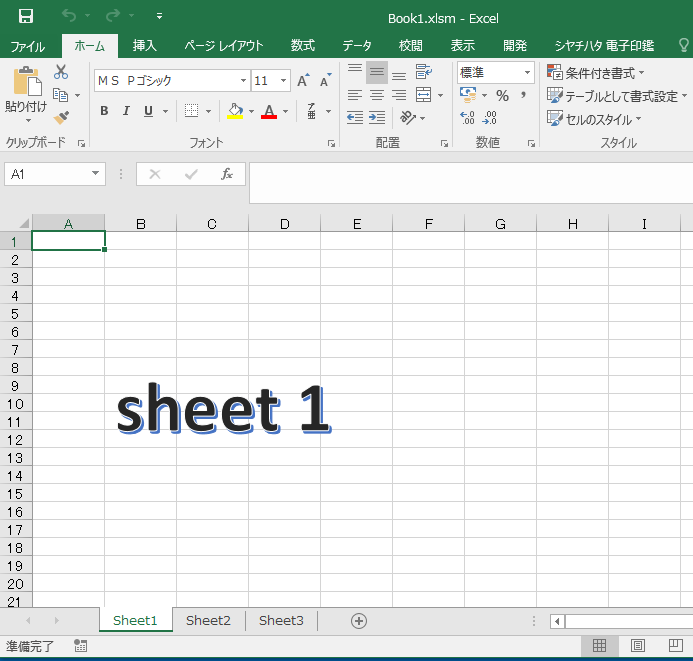This screenshot has height=661, width=693.
Task: Click the Percent Style icon
Action: [x=502, y=96]
